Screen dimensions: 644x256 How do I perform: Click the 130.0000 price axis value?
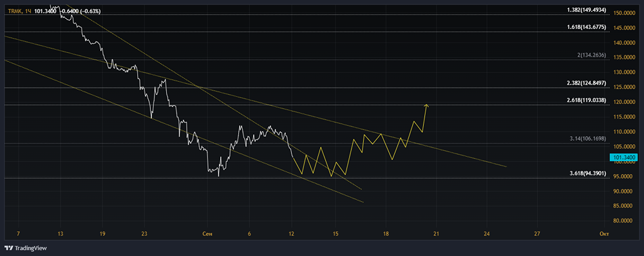(x=624, y=72)
